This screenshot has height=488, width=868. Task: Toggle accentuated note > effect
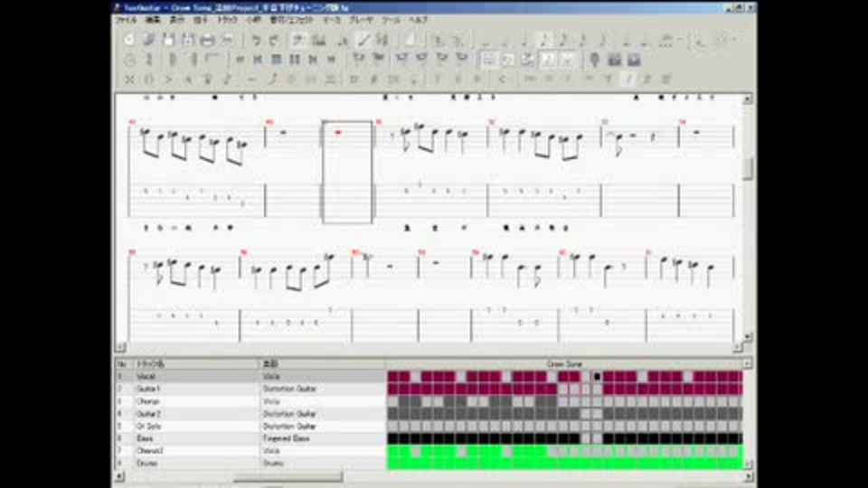[x=168, y=80]
